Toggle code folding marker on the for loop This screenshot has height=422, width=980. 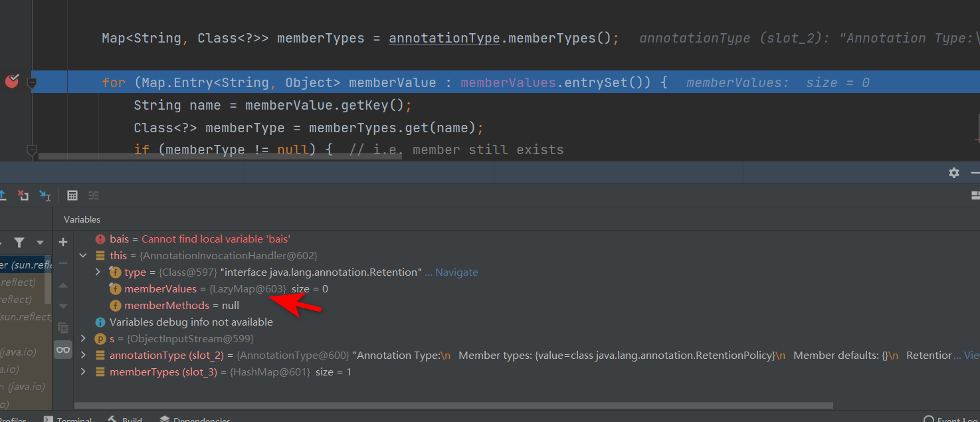coord(31,82)
